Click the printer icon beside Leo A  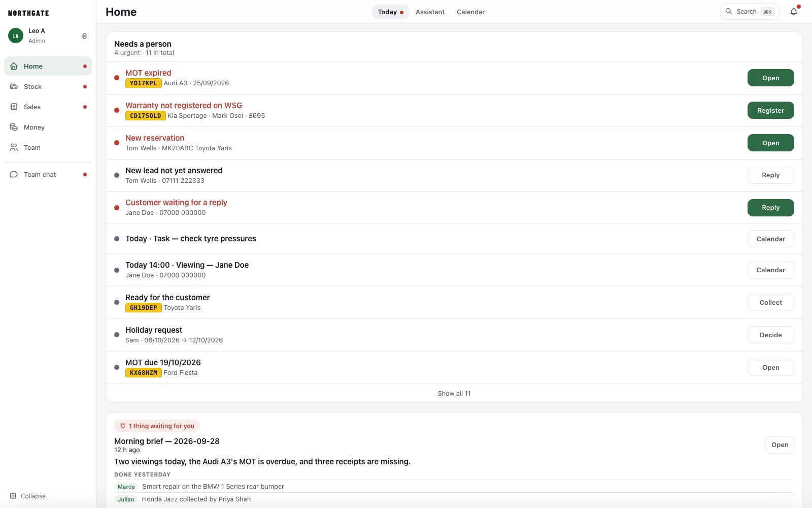click(84, 36)
